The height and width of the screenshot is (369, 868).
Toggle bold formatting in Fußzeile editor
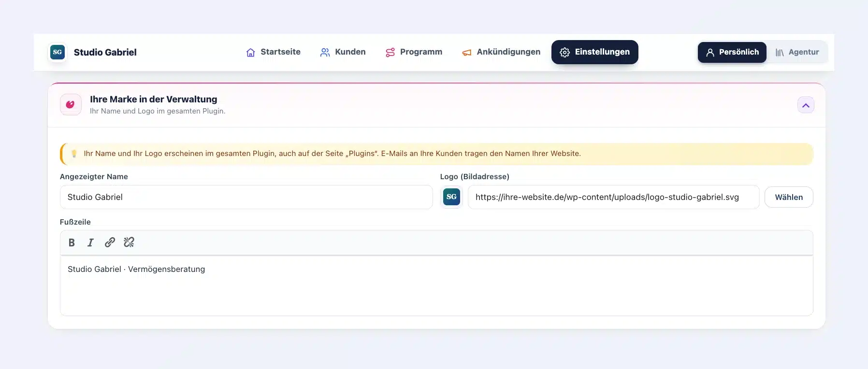(72, 242)
